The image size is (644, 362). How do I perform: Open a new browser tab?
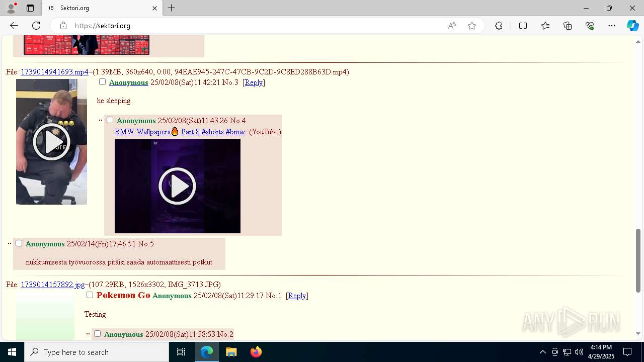tap(172, 8)
